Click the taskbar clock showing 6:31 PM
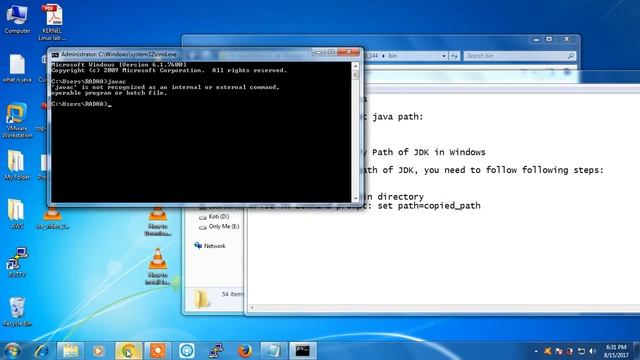640x360 pixels. pos(616,351)
